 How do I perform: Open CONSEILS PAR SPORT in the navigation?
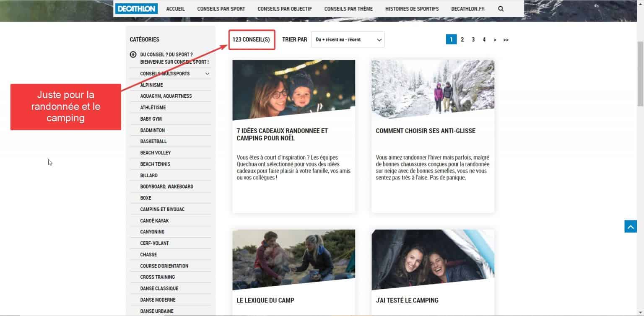click(221, 8)
